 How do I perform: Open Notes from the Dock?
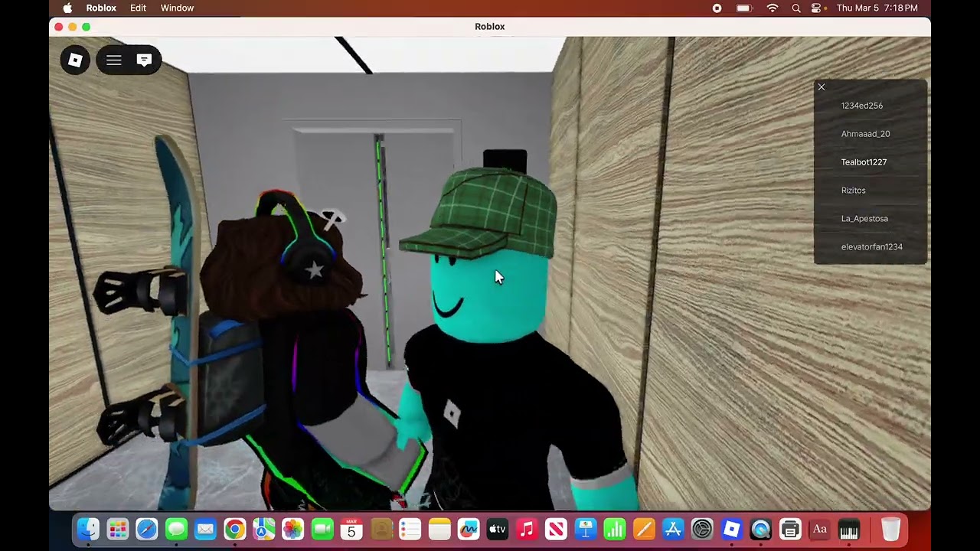(439, 529)
